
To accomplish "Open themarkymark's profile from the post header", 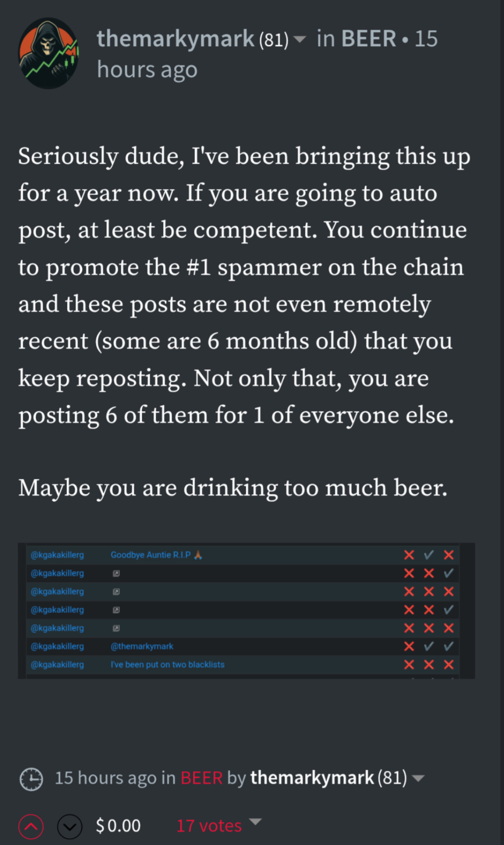I will point(175,39).
